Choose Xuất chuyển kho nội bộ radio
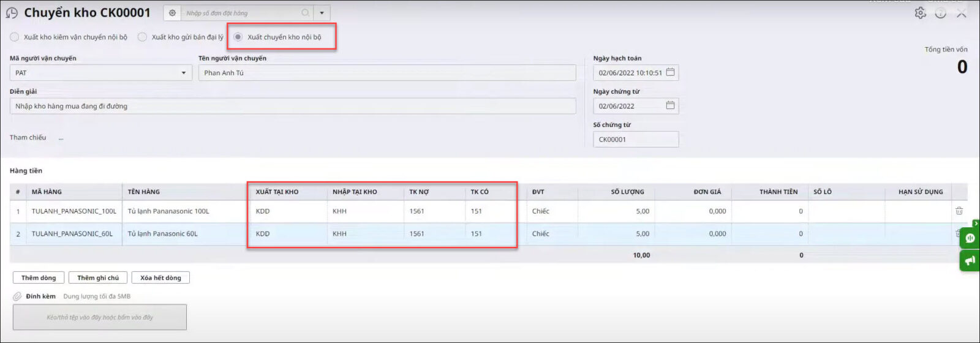The width and height of the screenshot is (980, 343). 238,37
